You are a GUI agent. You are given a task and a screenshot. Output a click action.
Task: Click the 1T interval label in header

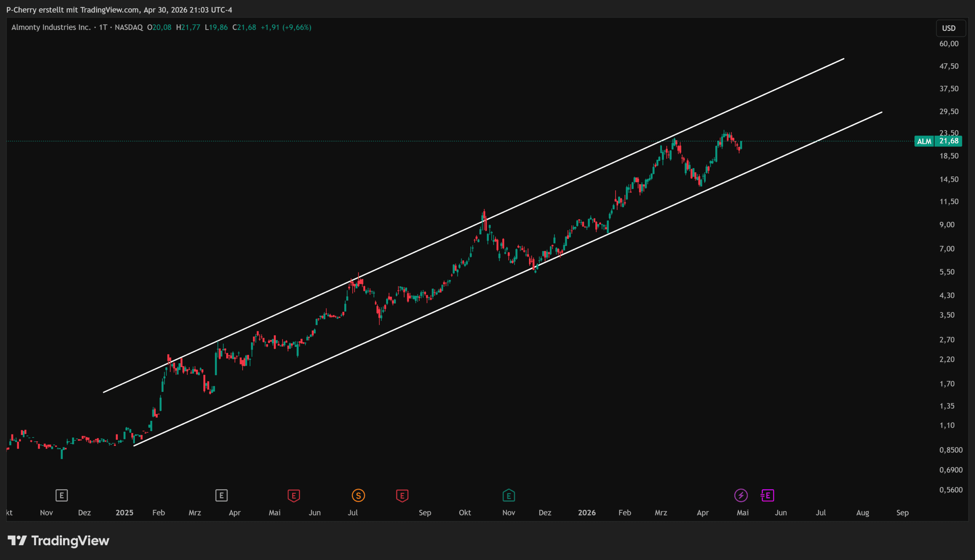click(103, 27)
